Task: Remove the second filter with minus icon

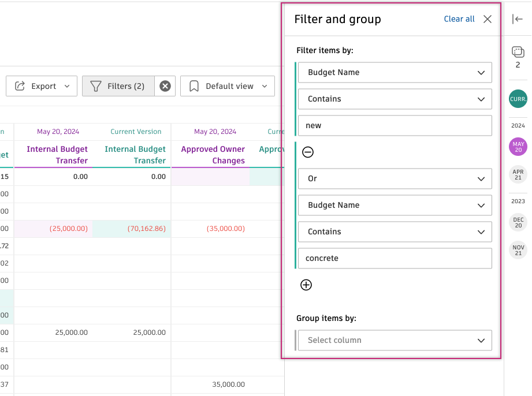Action: coord(308,152)
